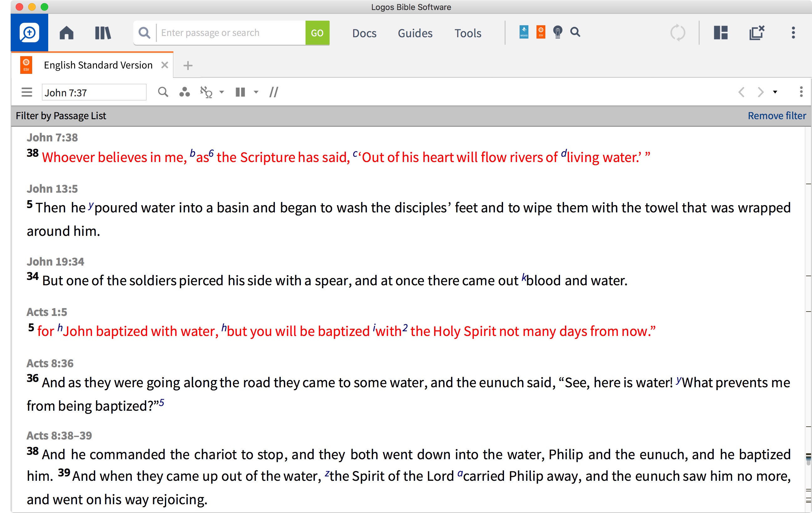Toggle the interlinear display icon

coord(206,92)
